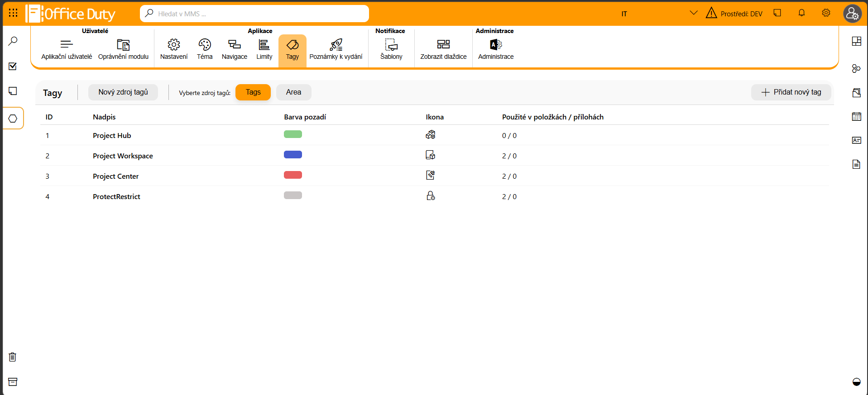Click the Project Workspace icon
Viewport: 868px width, 395px height.
point(431,155)
